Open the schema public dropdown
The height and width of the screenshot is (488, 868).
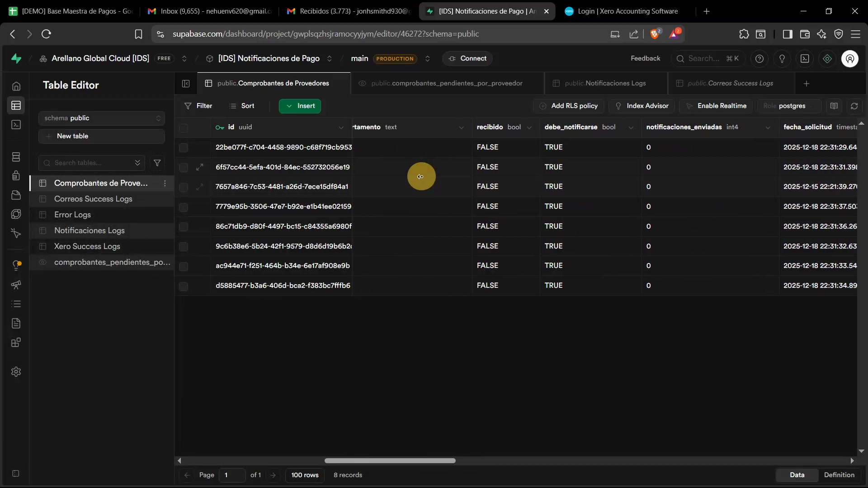(102, 118)
